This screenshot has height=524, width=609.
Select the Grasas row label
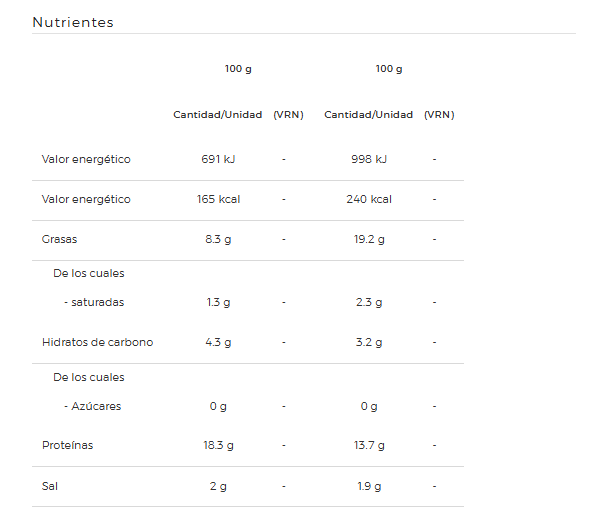pos(59,239)
